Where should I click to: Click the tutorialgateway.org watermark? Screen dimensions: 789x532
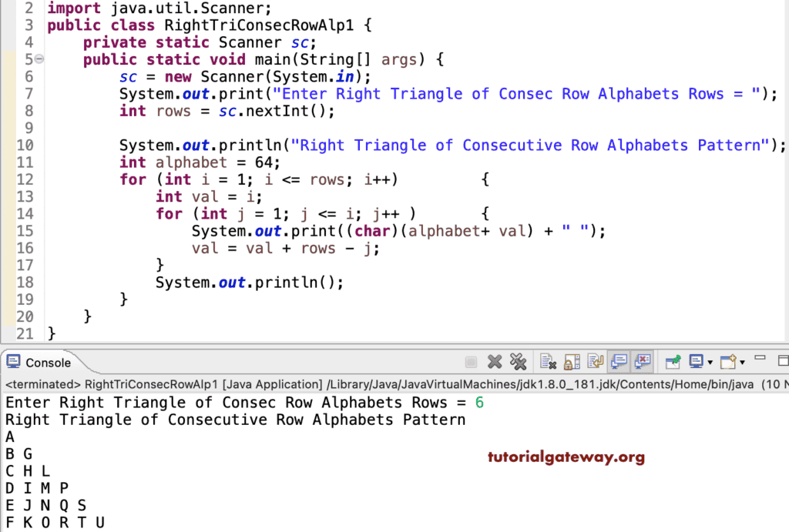pos(566,457)
